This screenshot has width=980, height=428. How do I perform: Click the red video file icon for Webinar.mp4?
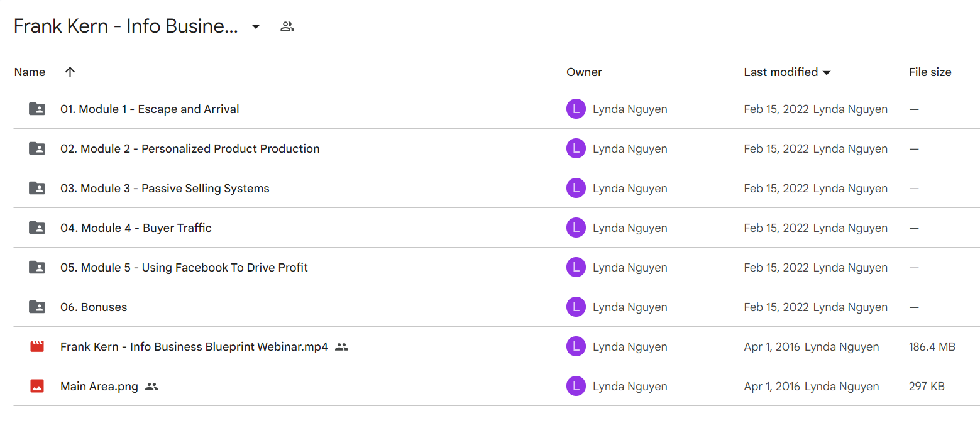(x=37, y=346)
